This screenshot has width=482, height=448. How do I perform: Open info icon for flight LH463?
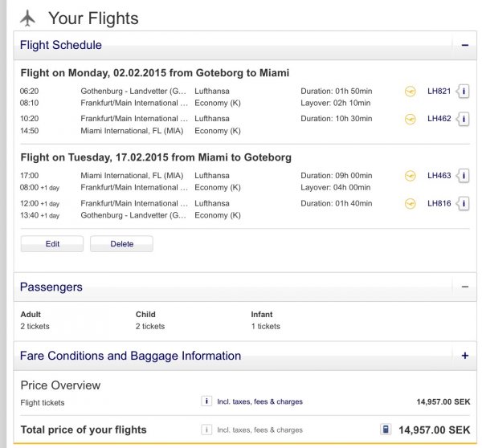464,176
